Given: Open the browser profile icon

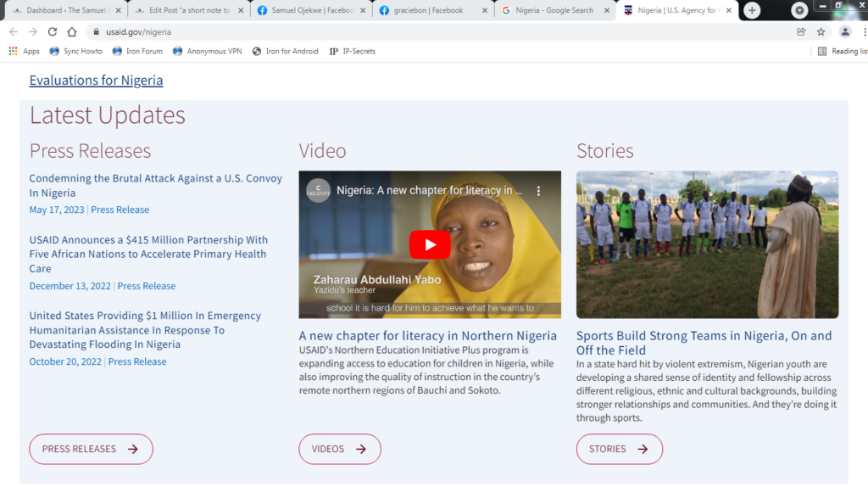Looking at the screenshot, I should (x=845, y=32).
